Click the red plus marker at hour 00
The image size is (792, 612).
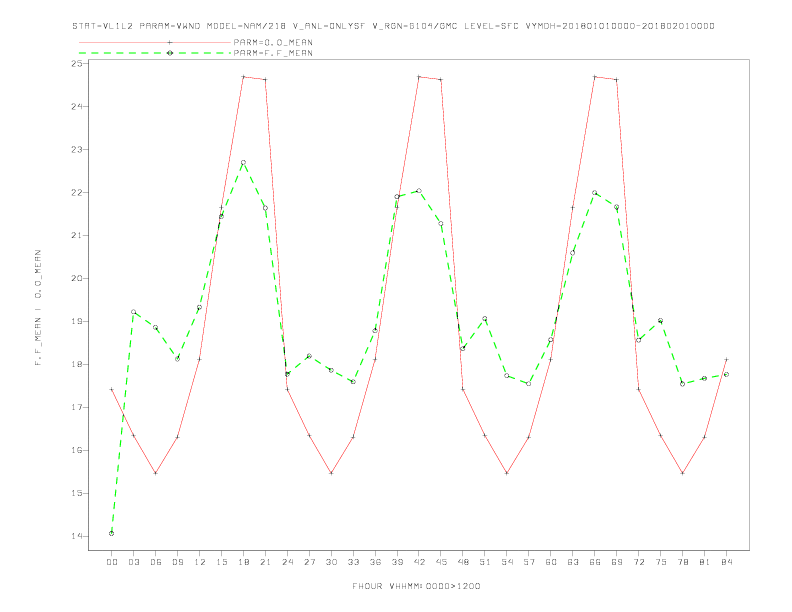pos(112,389)
